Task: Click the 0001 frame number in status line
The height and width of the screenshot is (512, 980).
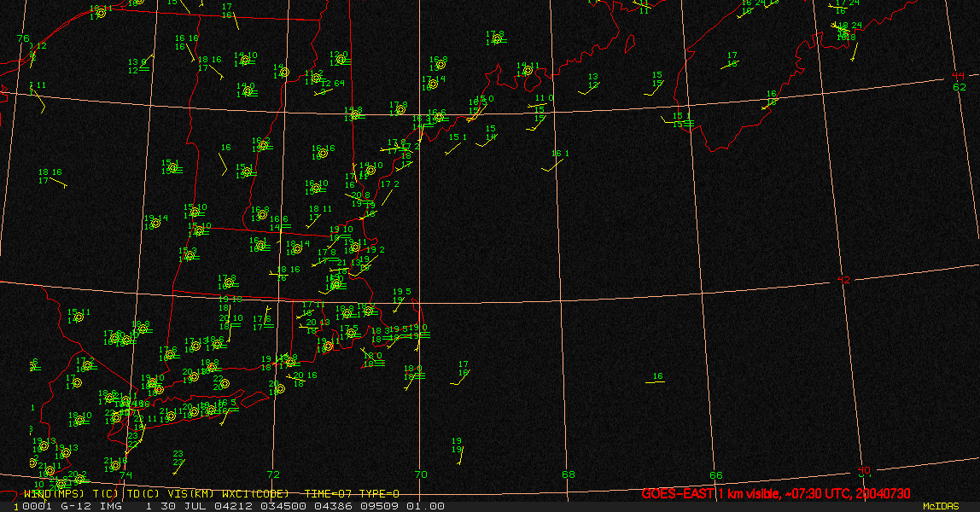Action: point(37,506)
